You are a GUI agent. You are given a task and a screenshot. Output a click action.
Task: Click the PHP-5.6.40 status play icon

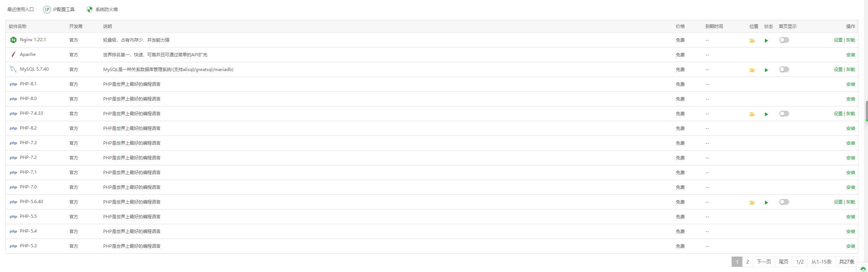point(766,202)
